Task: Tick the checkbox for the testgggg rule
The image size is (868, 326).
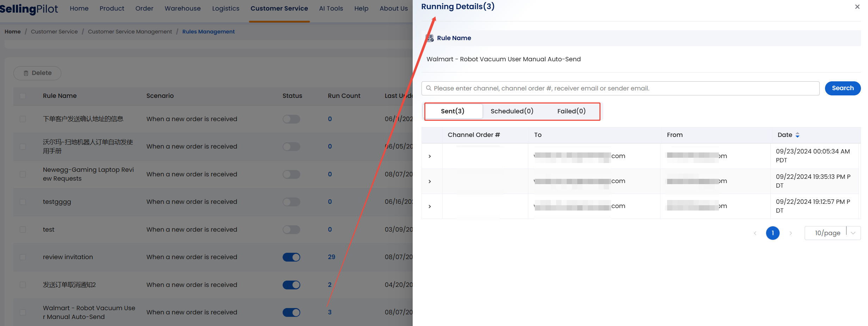Action: [x=23, y=202]
